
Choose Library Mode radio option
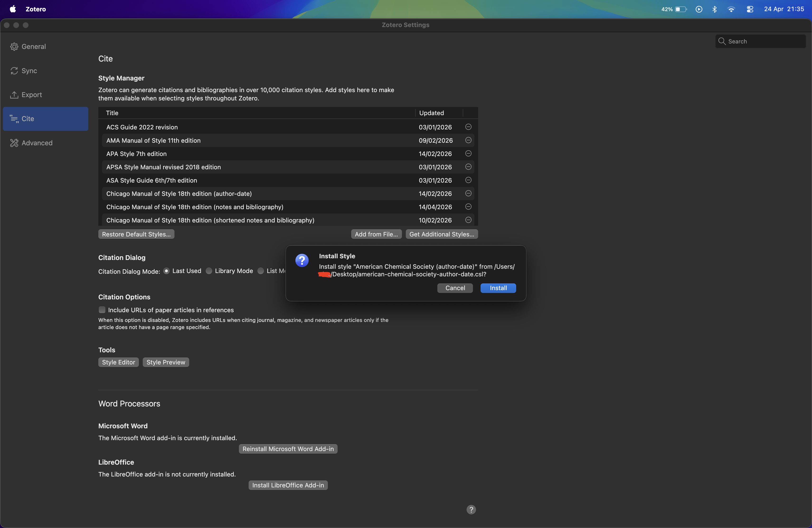[x=209, y=271]
